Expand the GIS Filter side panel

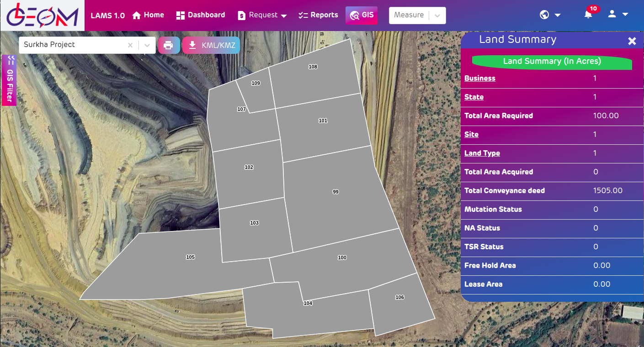pyautogui.click(x=9, y=80)
